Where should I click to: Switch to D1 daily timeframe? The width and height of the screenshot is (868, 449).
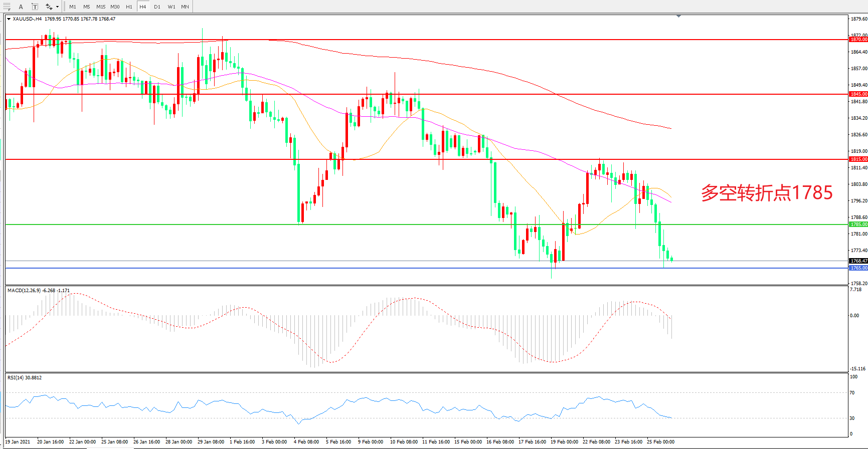click(x=157, y=7)
